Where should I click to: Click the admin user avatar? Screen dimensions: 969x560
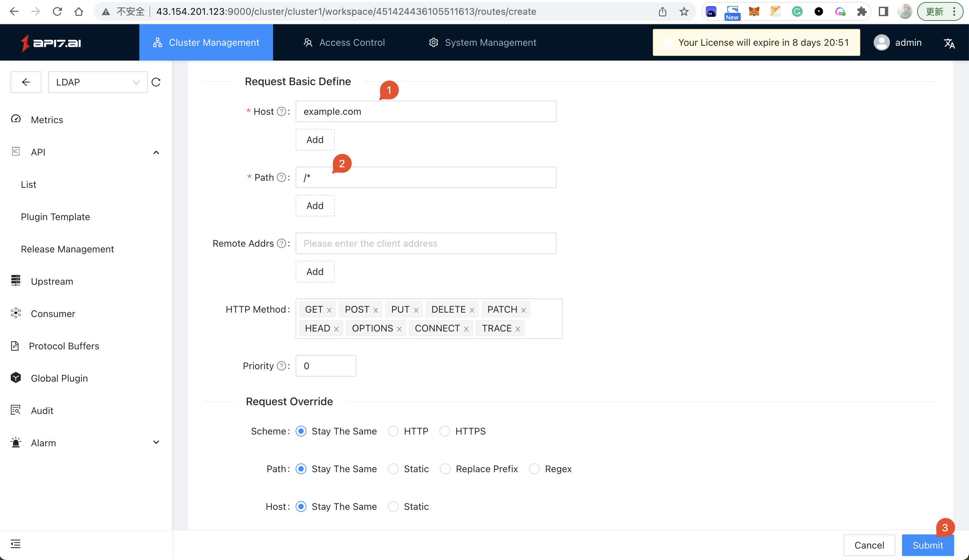[x=881, y=43]
